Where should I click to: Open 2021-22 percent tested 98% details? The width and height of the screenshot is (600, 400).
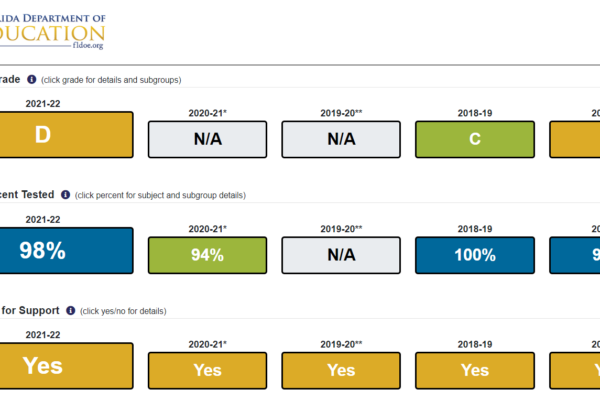[x=66, y=251]
